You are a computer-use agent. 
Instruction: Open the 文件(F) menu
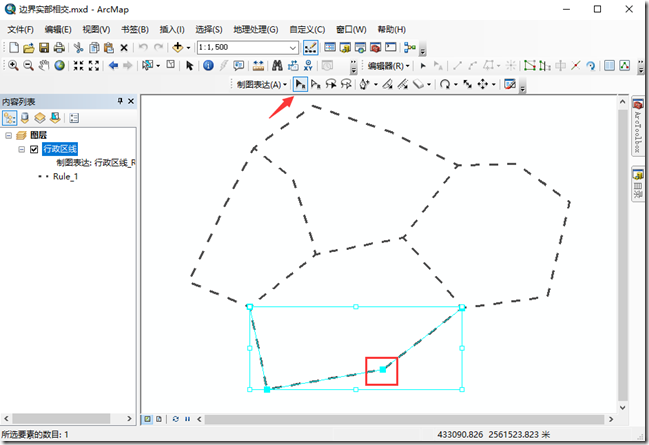click(21, 29)
